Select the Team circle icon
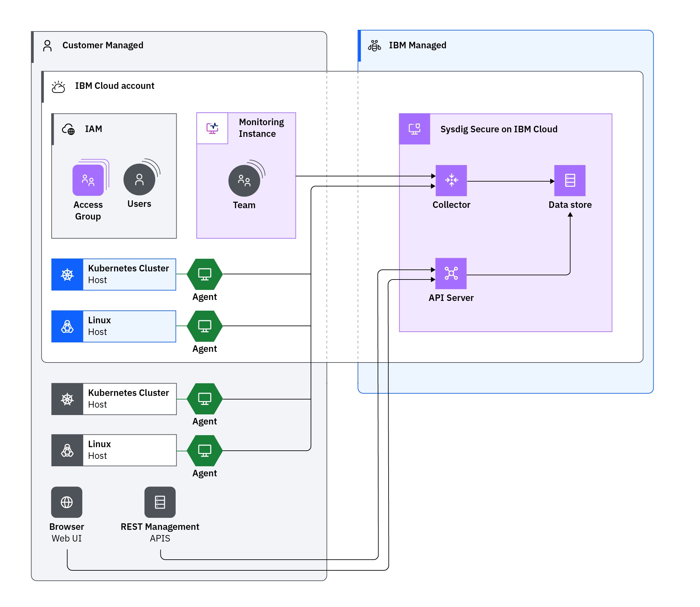 [x=244, y=181]
